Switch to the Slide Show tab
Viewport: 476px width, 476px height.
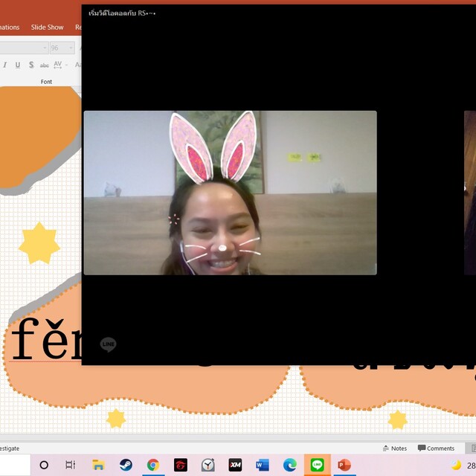(x=47, y=28)
